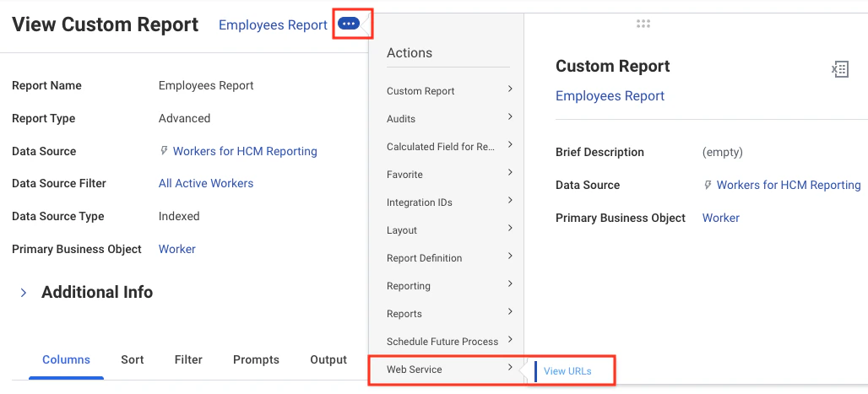Click the Custom Report popup heading
This screenshot has width=868, height=394.
(x=612, y=66)
